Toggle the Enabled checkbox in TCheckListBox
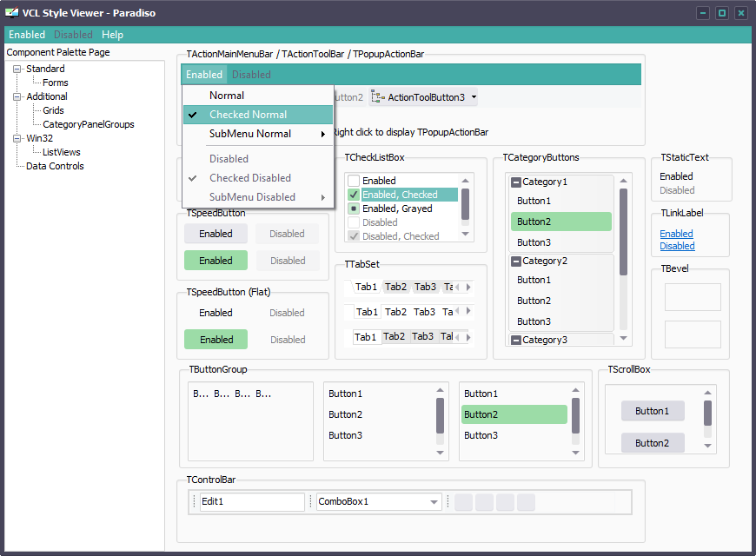Viewport: 756px width, 556px height. pyautogui.click(x=354, y=181)
